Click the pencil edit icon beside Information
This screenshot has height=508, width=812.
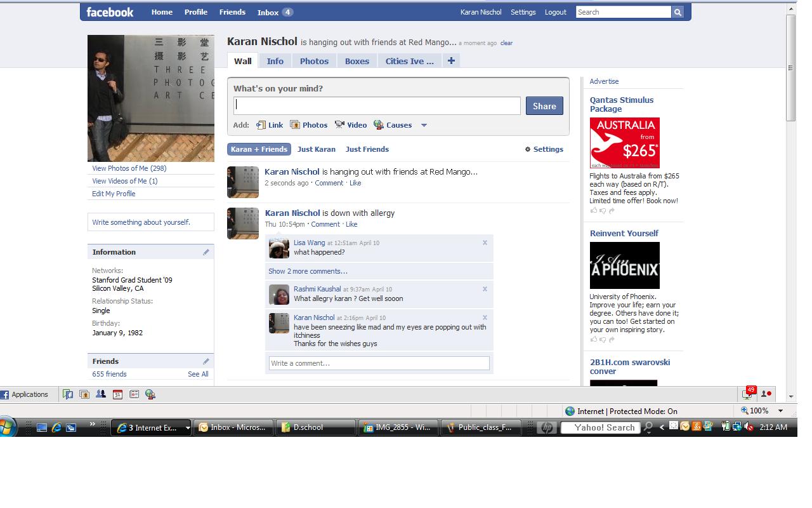click(x=206, y=252)
